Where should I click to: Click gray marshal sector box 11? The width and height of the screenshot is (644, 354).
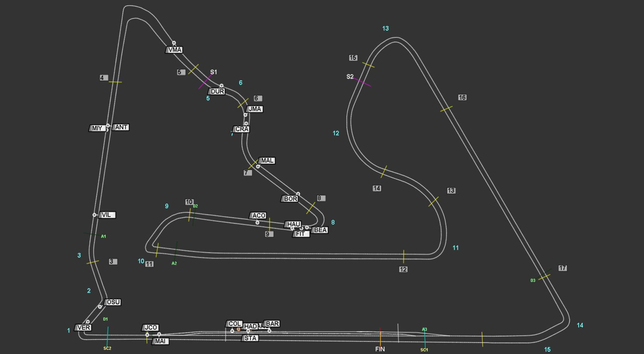pyautogui.click(x=149, y=264)
